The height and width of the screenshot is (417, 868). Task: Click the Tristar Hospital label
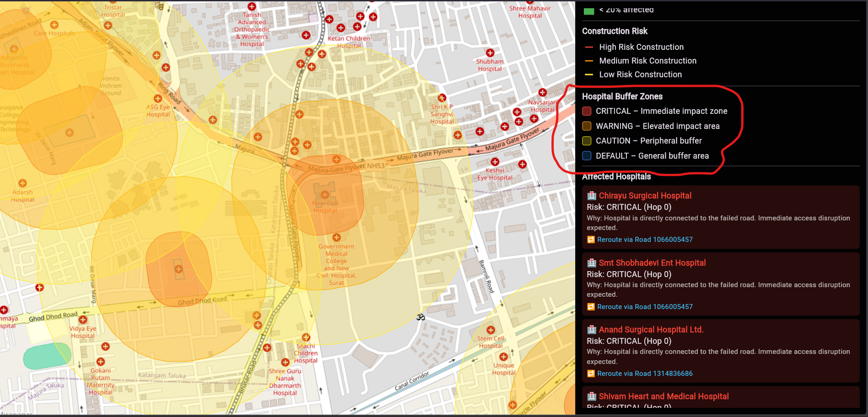[113, 11]
